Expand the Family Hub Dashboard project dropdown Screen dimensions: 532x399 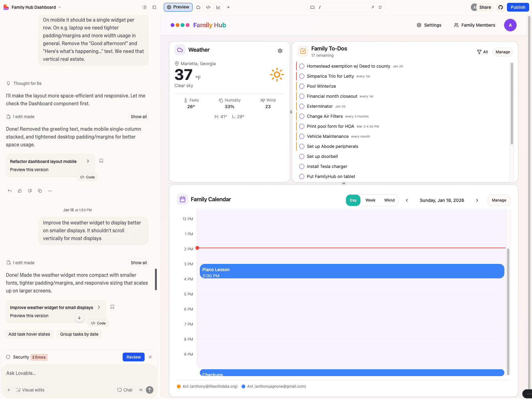click(x=59, y=7)
